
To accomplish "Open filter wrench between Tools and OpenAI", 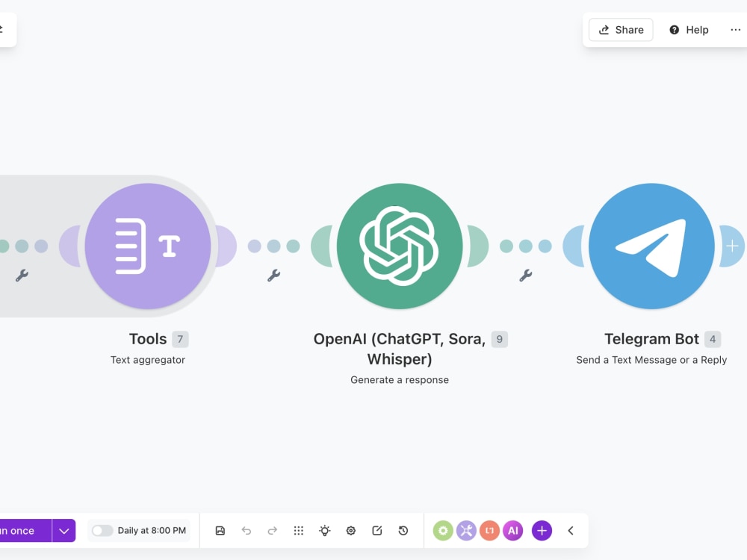I will 273,276.
